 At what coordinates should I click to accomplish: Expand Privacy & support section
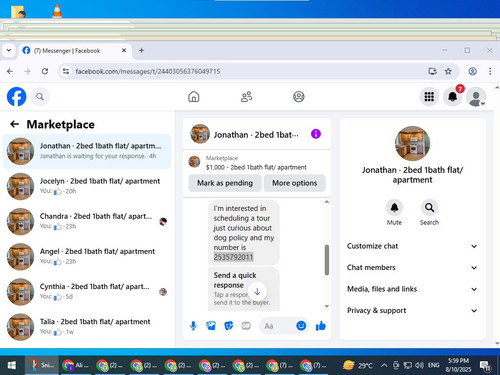(x=412, y=310)
